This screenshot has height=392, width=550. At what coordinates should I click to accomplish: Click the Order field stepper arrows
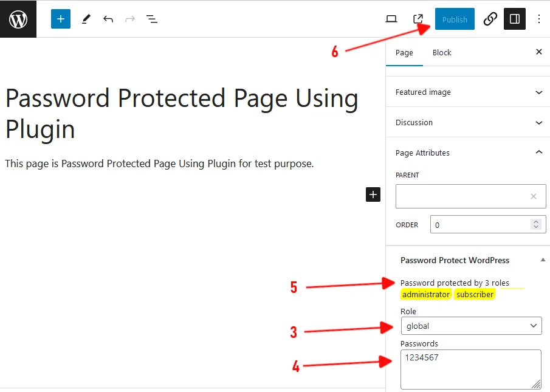pyautogui.click(x=536, y=224)
